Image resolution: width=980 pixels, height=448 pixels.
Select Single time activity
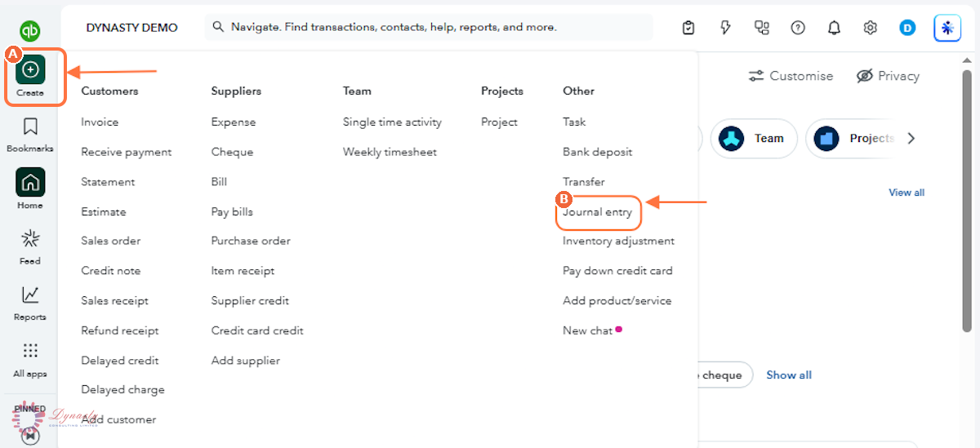(392, 122)
